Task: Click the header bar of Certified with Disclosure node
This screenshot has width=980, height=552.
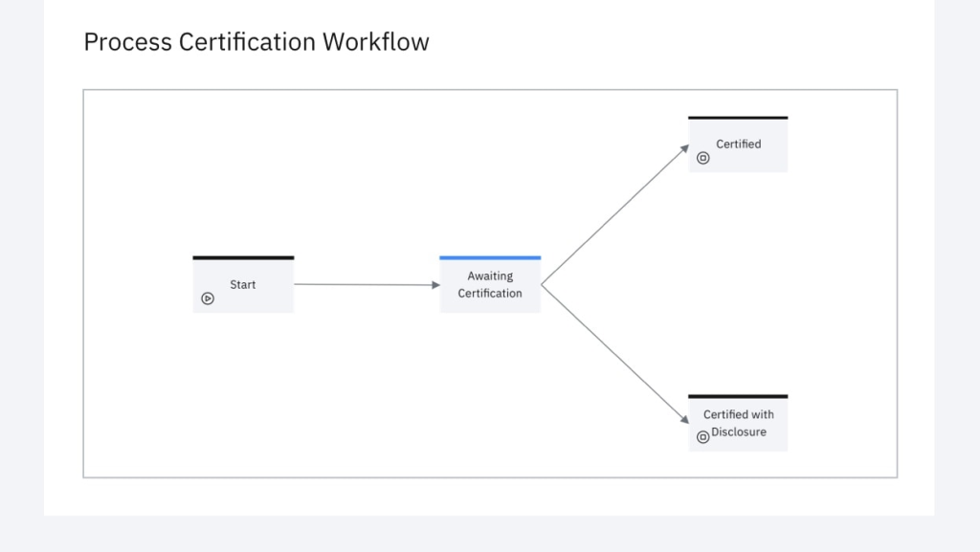Action: (x=738, y=395)
